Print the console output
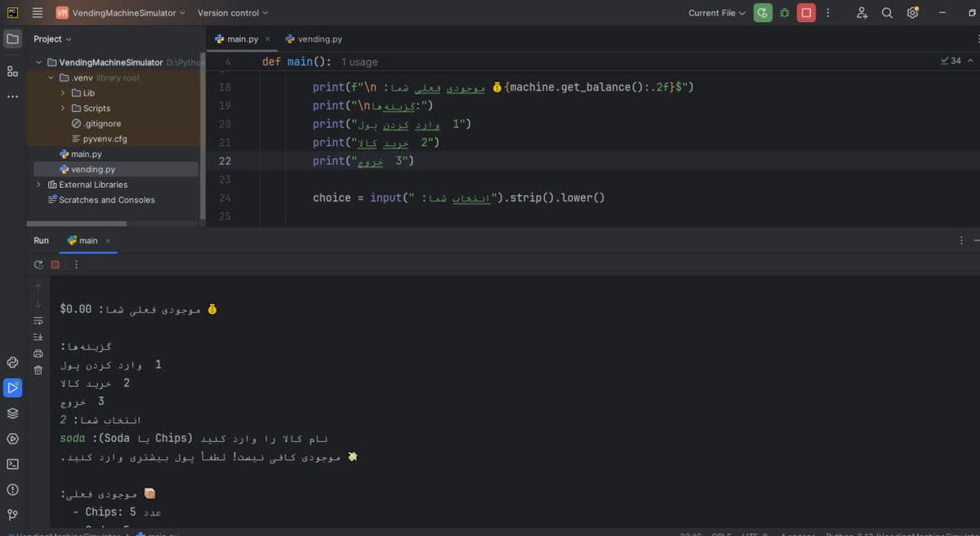 click(x=38, y=354)
